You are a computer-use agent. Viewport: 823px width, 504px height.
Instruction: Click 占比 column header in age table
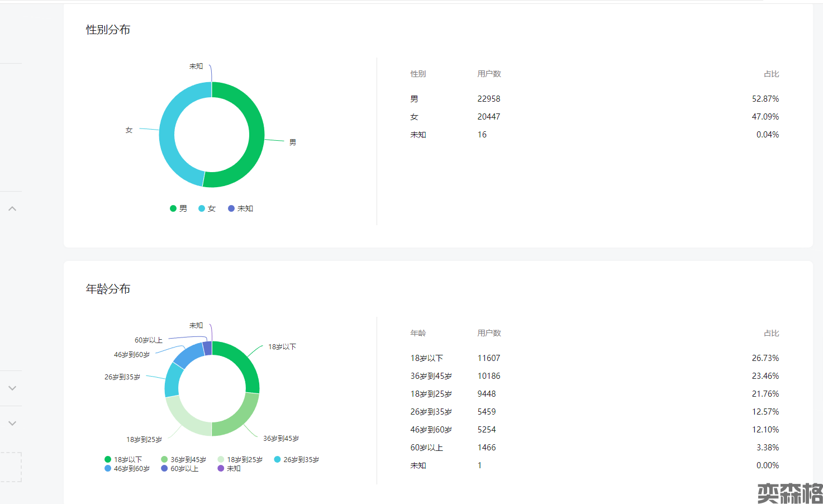pyautogui.click(x=771, y=333)
